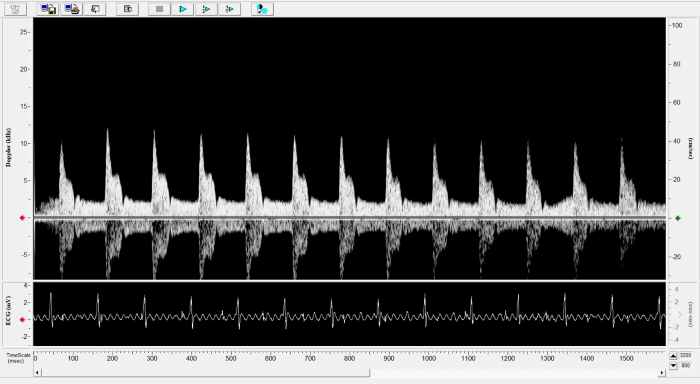The width and height of the screenshot is (700, 384).
Task: Click the horizontal scrollbar right arrow
Action: coord(662,372)
